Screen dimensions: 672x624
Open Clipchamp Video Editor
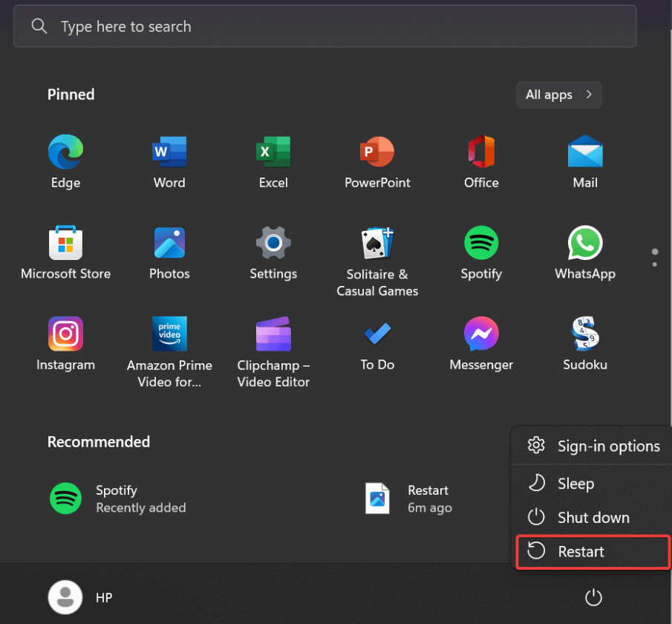point(273,334)
